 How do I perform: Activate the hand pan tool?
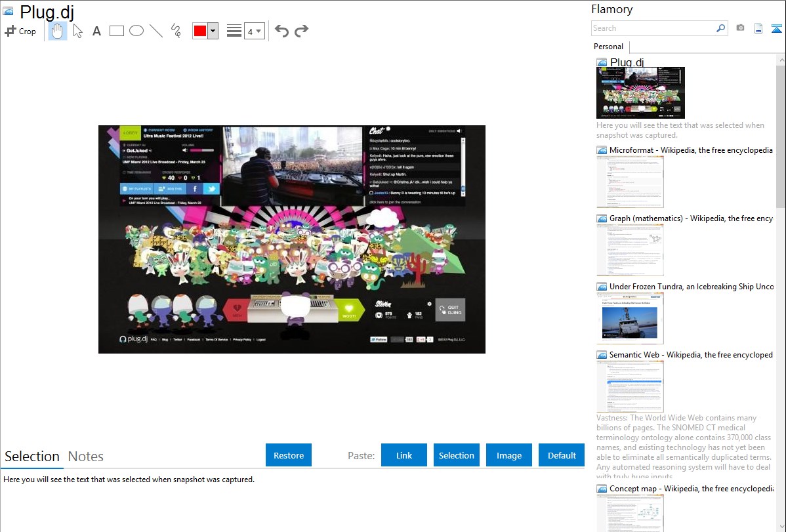coord(58,31)
